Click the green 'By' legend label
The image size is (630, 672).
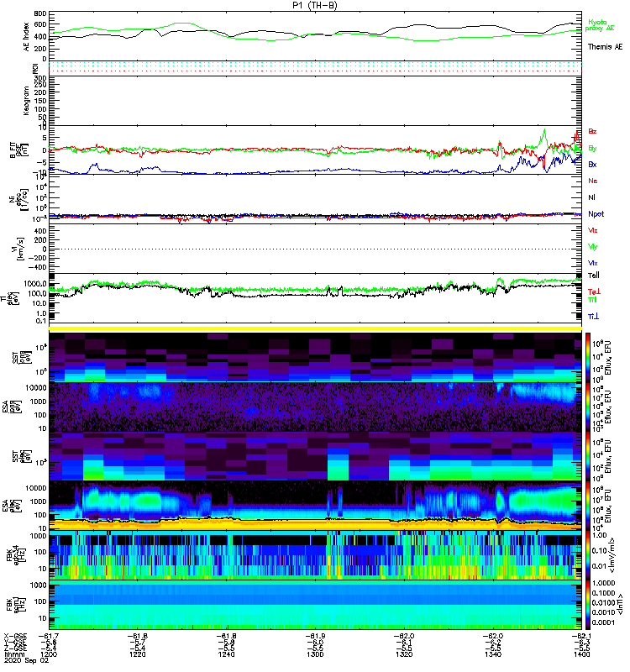[592, 149]
